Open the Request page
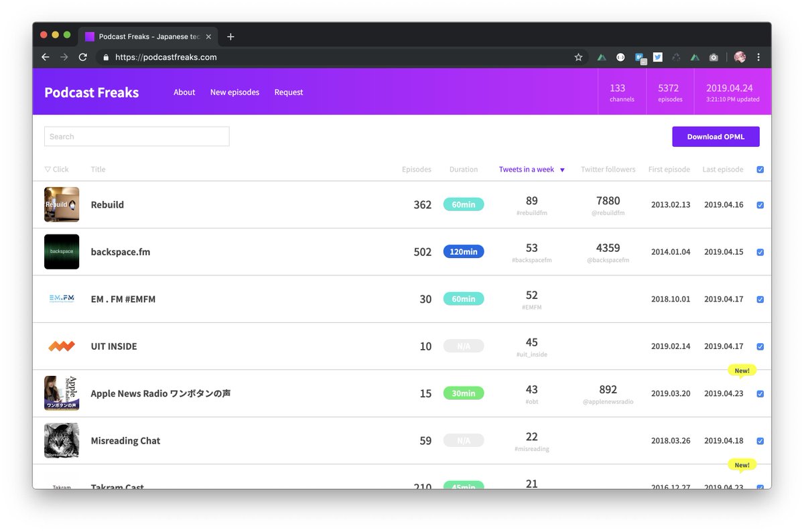Image resolution: width=804 pixels, height=532 pixels. click(289, 92)
